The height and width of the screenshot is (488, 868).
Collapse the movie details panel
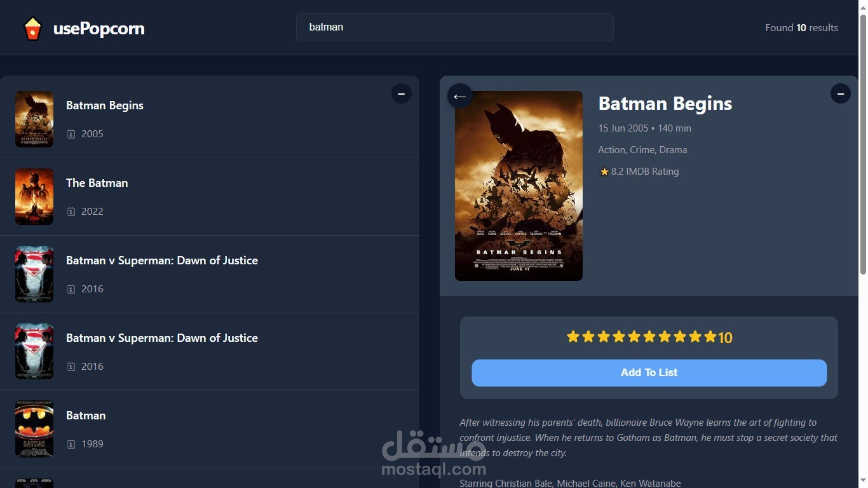pos(841,94)
